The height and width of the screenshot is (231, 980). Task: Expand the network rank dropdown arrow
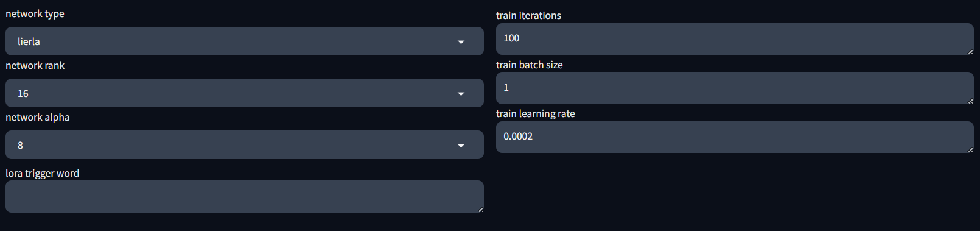[461, 94]
